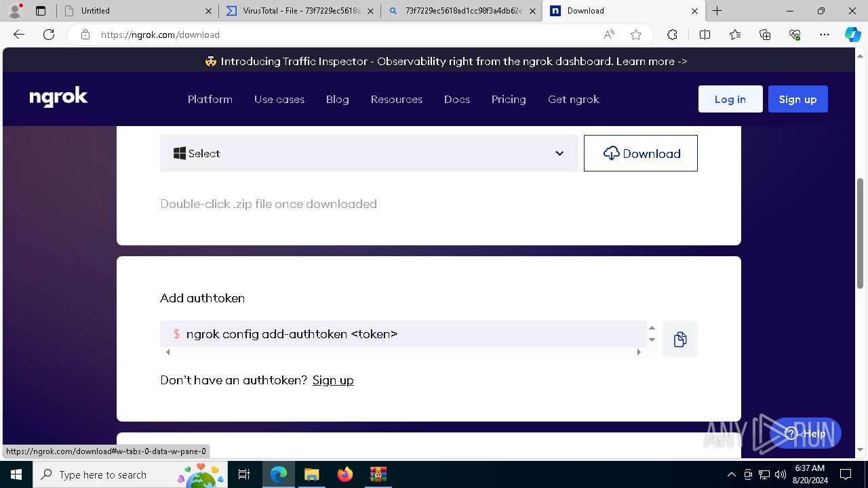868x488 pixels.
Task: Click Microsoft Edge taskbar icon
Action: [x=279, y=474]
